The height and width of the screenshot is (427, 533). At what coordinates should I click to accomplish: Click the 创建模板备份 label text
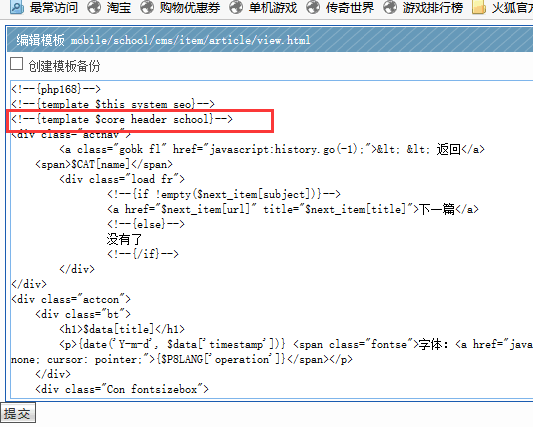coord(64,66)
